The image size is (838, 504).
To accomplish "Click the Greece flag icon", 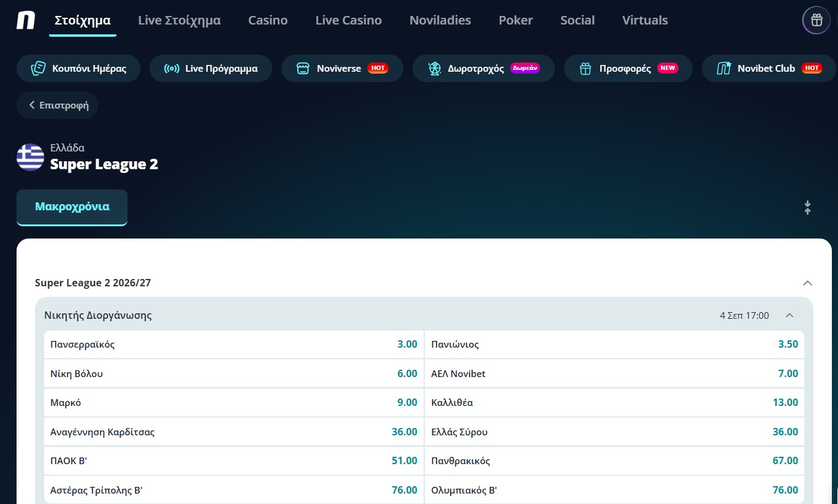I will (30, 158).
